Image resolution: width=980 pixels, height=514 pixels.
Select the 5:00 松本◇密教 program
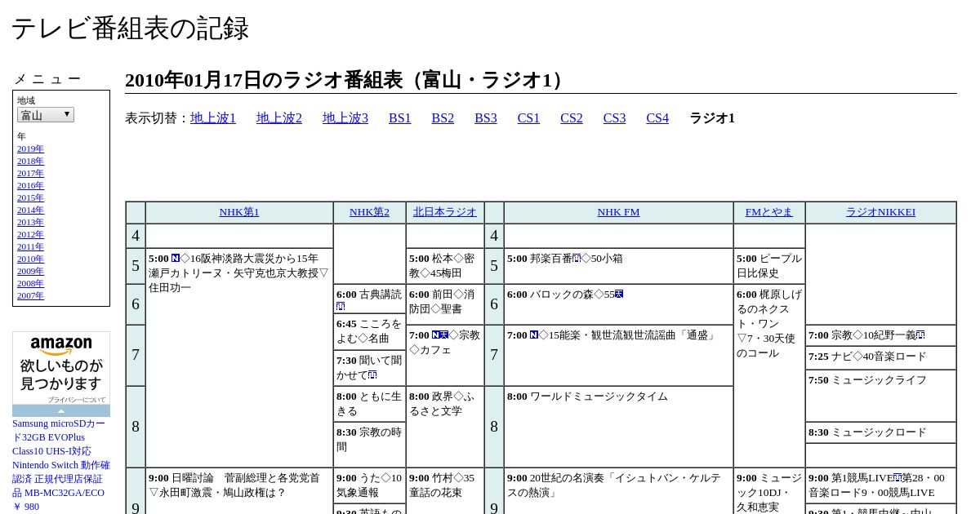(445, 266)
